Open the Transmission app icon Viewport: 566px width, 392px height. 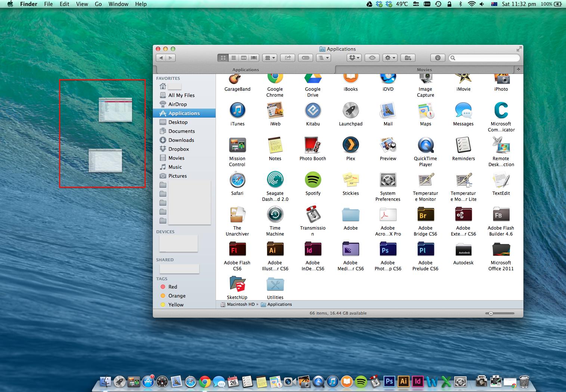tap(313, 215)
